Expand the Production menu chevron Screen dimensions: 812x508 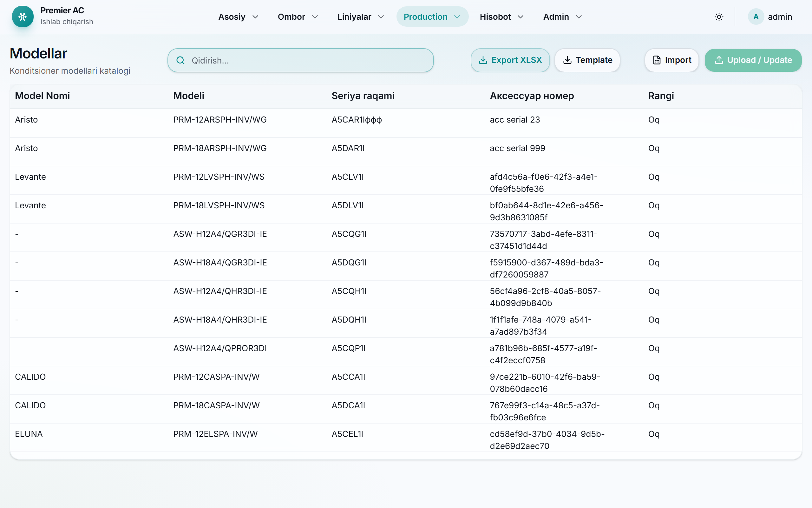point(457,17)
